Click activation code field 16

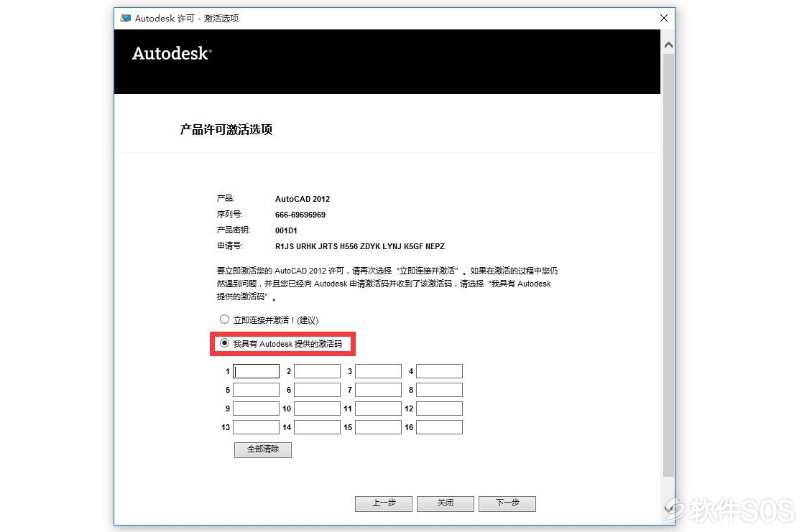point(439,427)
